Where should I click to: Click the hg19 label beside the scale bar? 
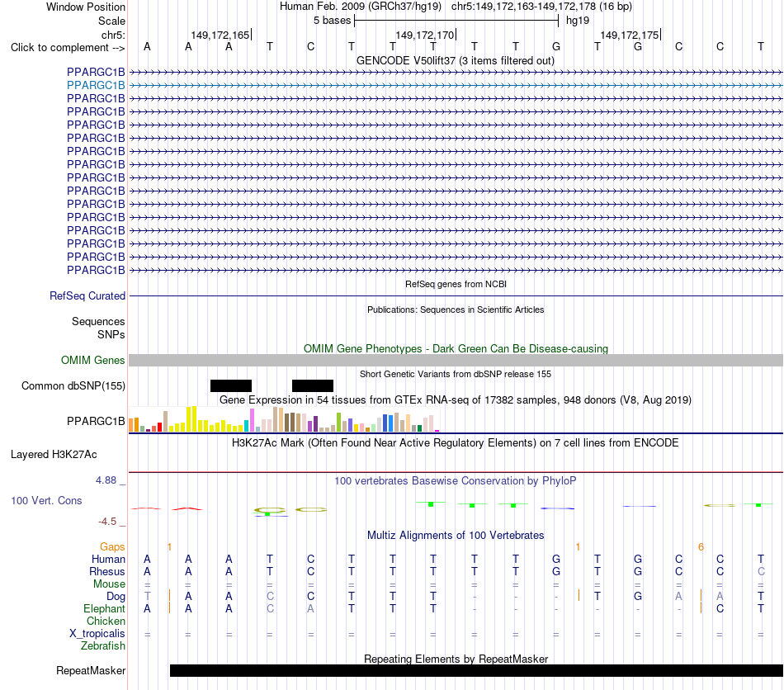coord(578,21)
